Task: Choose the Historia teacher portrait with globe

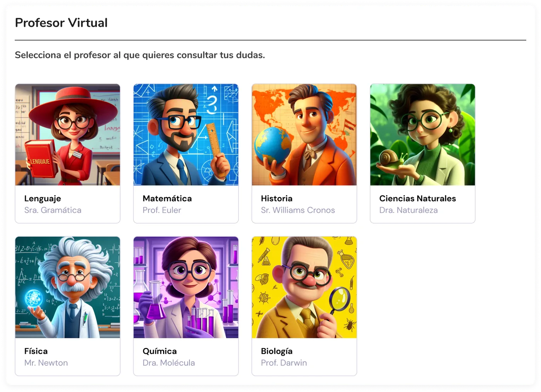Action: point(304,135)
